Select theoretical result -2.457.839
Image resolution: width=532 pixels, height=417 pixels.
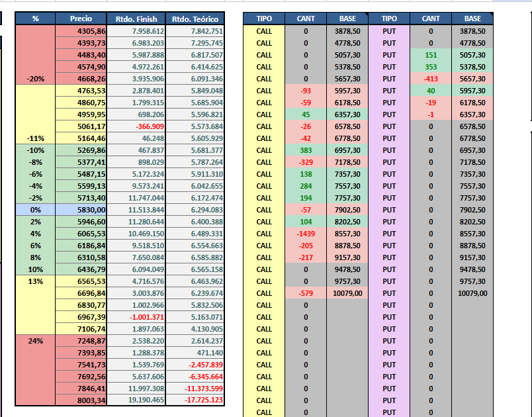pos(195,365)
